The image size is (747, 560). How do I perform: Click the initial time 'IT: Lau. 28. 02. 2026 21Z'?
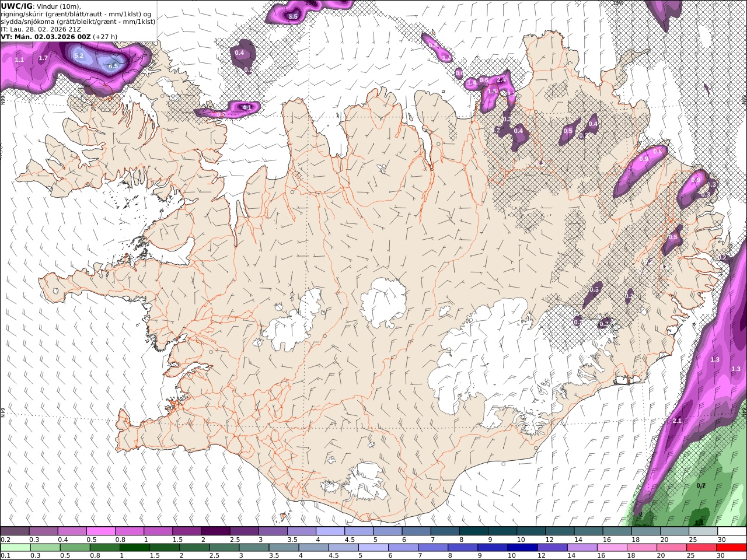(41, 29)
